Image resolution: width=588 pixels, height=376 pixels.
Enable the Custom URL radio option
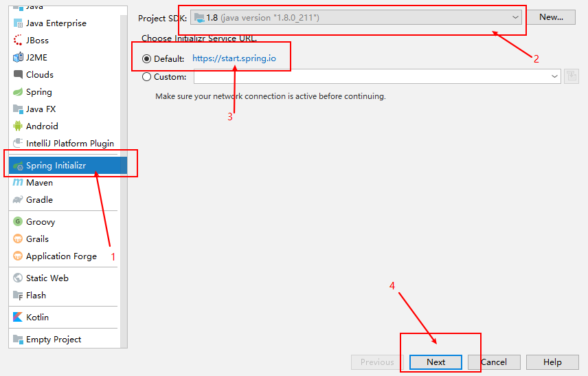click(x=146, y=76)
